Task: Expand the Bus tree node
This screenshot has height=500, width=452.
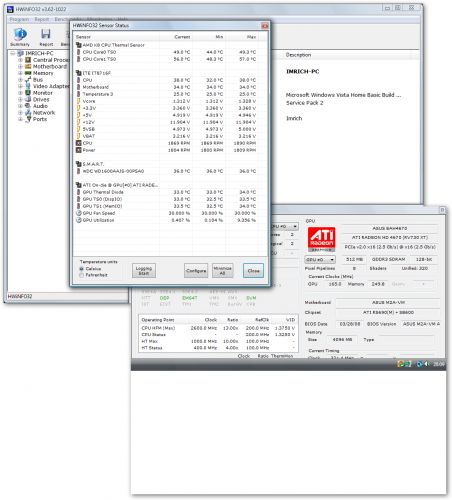Action: pos(20,80)
